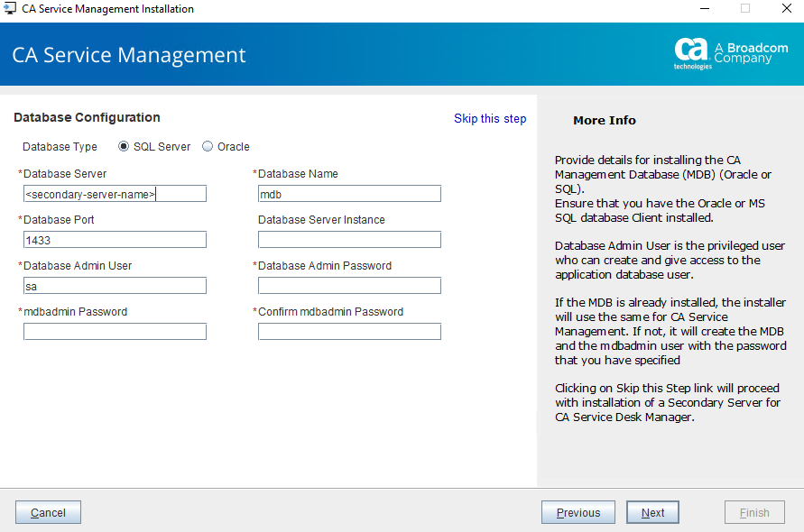Select the Database Server Instance field

(349, 240)
